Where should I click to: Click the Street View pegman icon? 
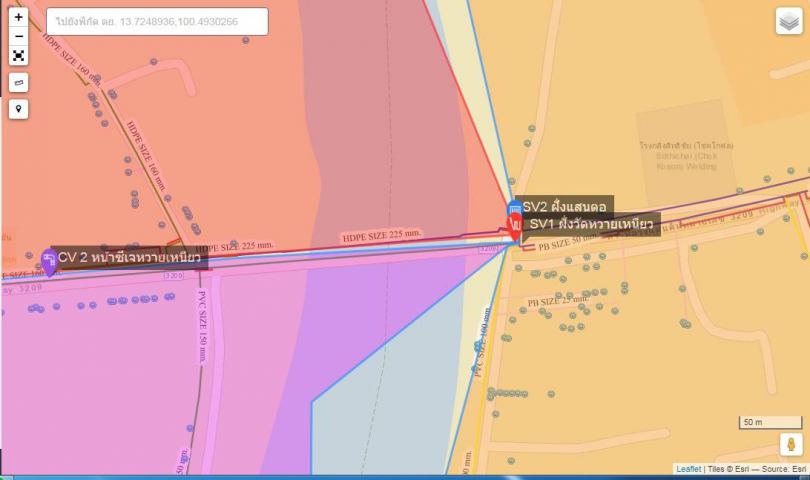[x=790, y=445]
